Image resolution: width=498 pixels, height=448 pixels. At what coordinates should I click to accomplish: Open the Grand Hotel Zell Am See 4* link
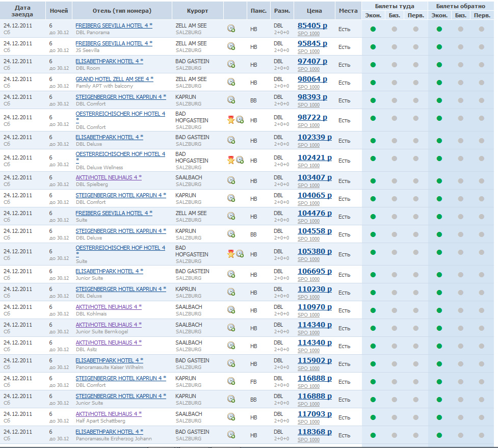pos(114,79)
